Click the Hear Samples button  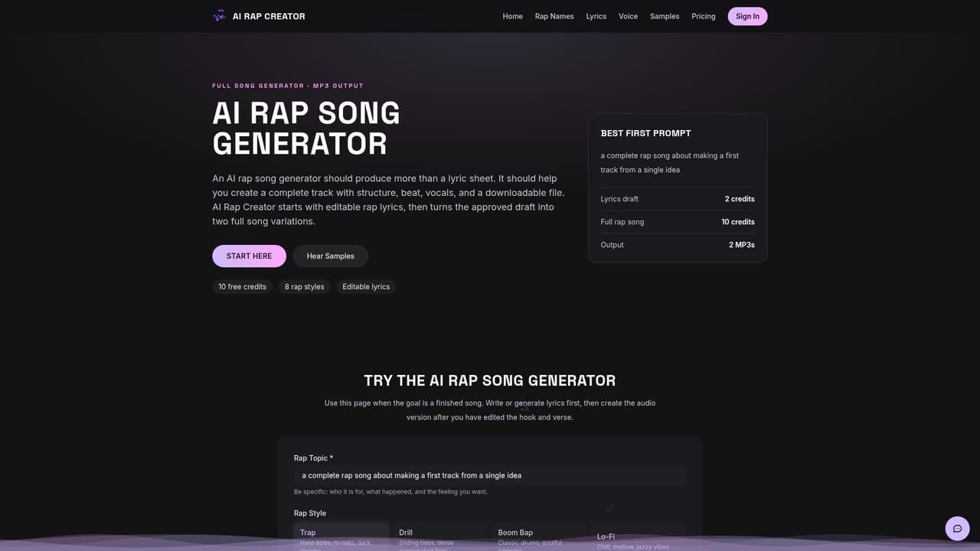(330, 256)
